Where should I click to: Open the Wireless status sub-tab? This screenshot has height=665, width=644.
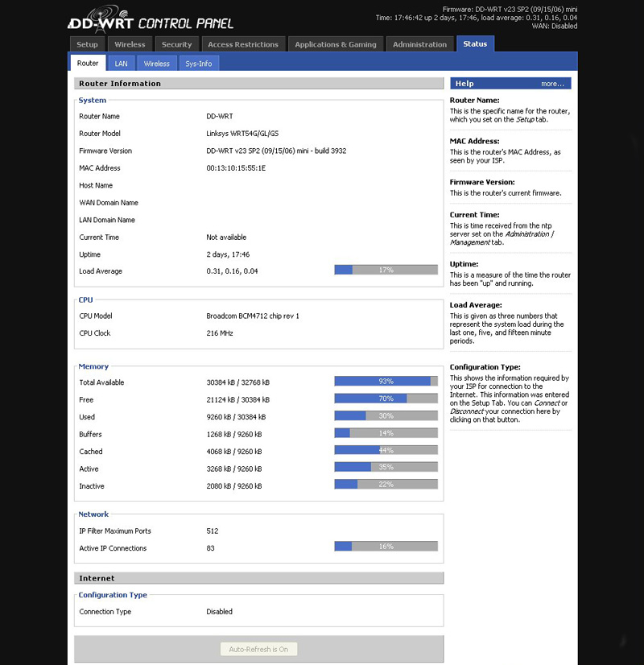click(156, 63)
